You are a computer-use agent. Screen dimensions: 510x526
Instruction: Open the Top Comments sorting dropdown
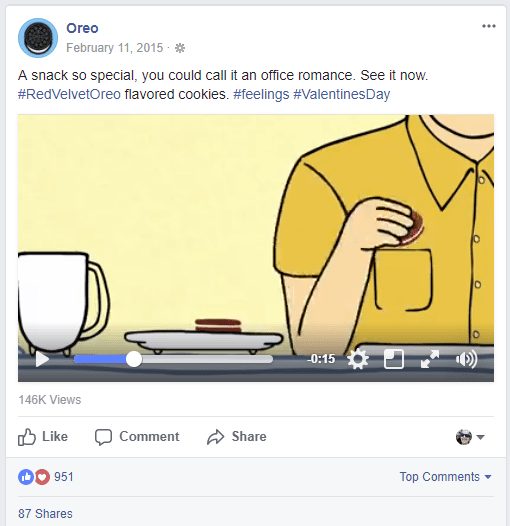click(x=445, y=477)
